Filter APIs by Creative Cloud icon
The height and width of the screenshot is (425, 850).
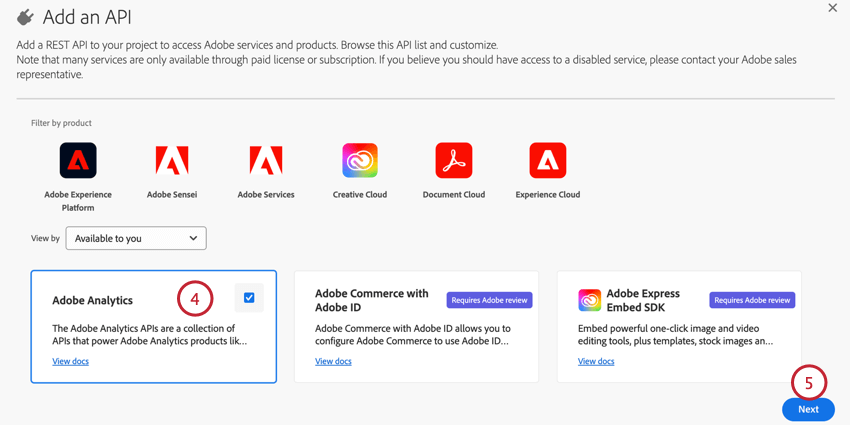click(360, 160)
